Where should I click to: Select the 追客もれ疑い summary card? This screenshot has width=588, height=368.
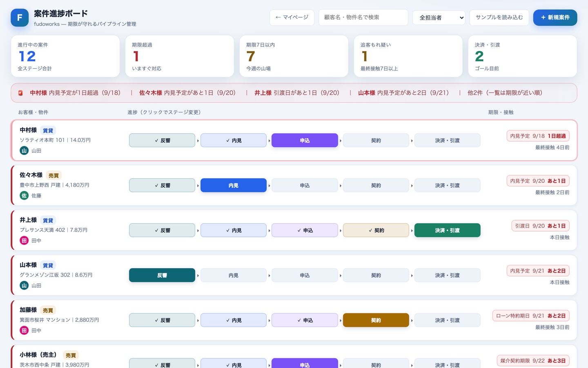[x=408, y=56]
